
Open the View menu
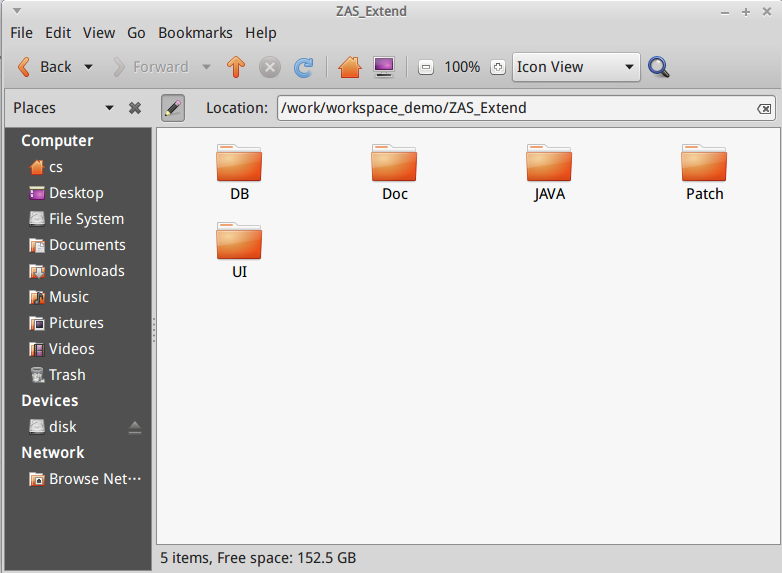[x=99, y=32]
